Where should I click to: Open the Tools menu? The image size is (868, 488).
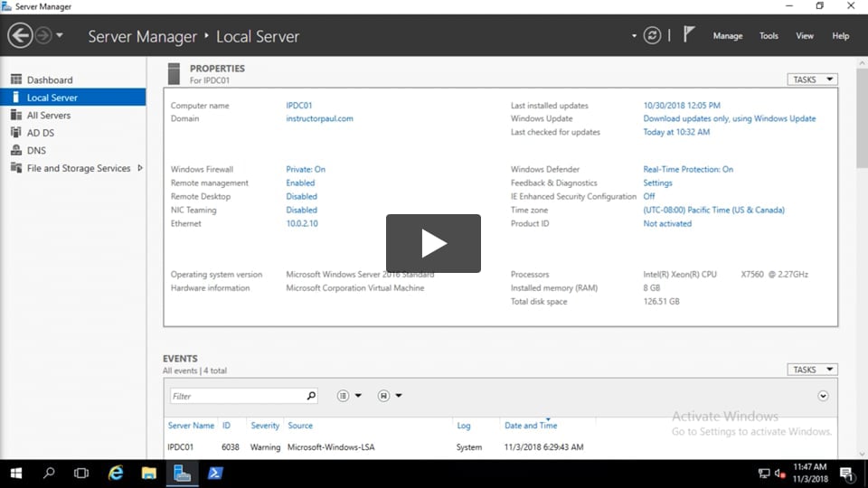pyautogui.click(x=769, y=36)
